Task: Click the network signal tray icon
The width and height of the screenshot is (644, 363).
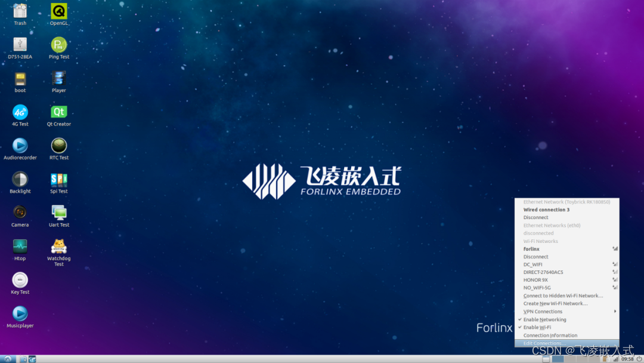Action: [x=615, y=359]
